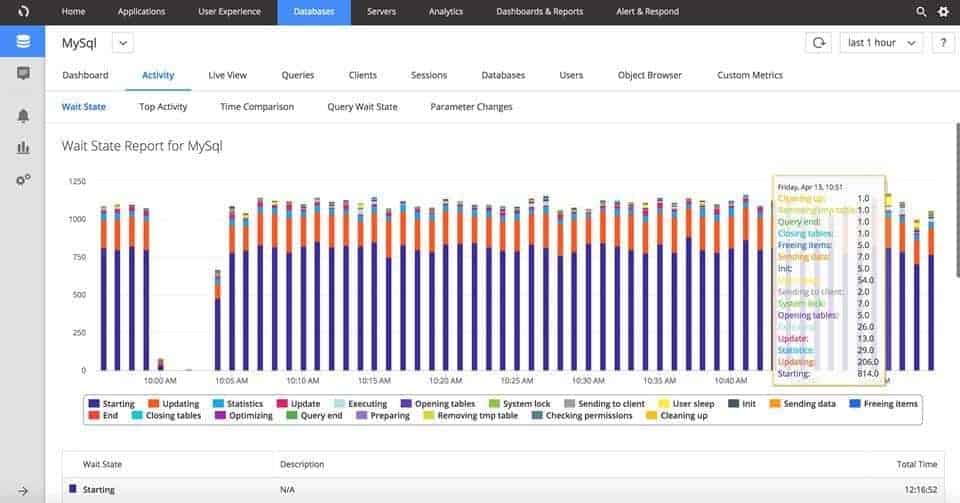
Task: Expand the MySql database dropdown
Action: (x=123, y=43)
